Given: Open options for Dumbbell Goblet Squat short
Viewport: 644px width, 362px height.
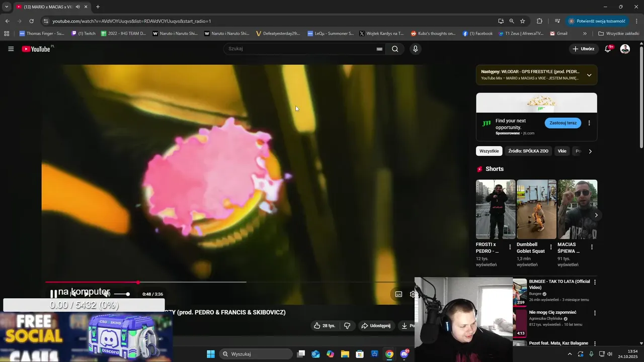Looking at the screenshot, I should [x=551, y=247].
